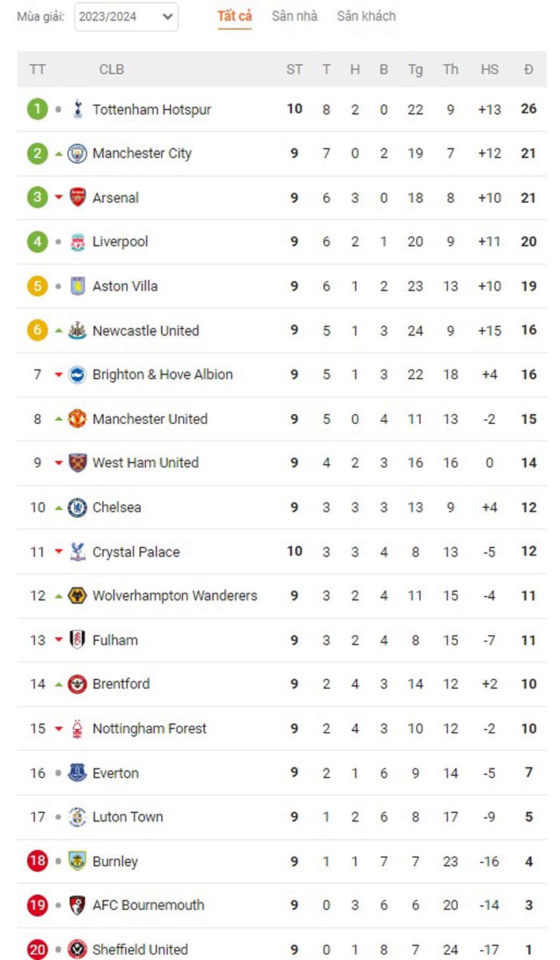Click the 'HS' goal difference column header
560x960 pixels.
[490, 70]
